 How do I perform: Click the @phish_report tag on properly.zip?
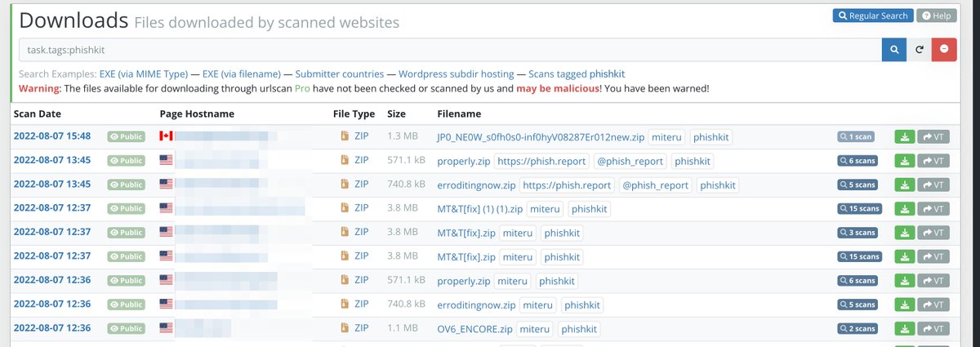coord(630,162)
